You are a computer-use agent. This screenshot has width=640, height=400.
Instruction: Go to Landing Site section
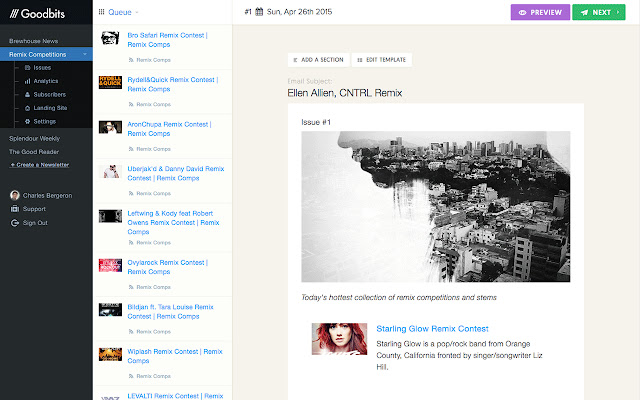click(x=50, y=108)
